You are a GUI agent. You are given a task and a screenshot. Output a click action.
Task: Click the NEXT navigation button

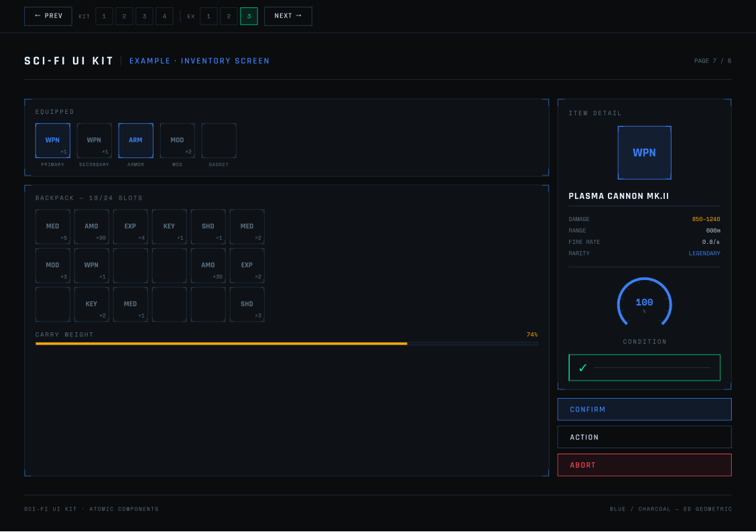[288, 16]
